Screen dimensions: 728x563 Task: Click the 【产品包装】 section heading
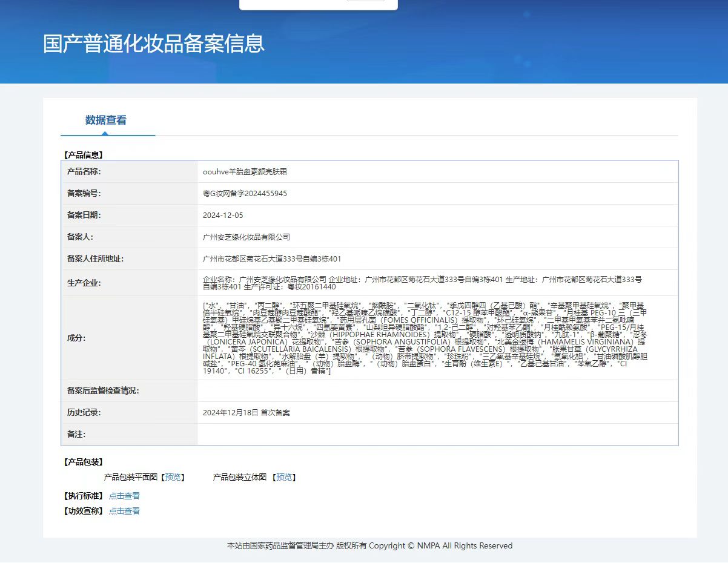83,462
